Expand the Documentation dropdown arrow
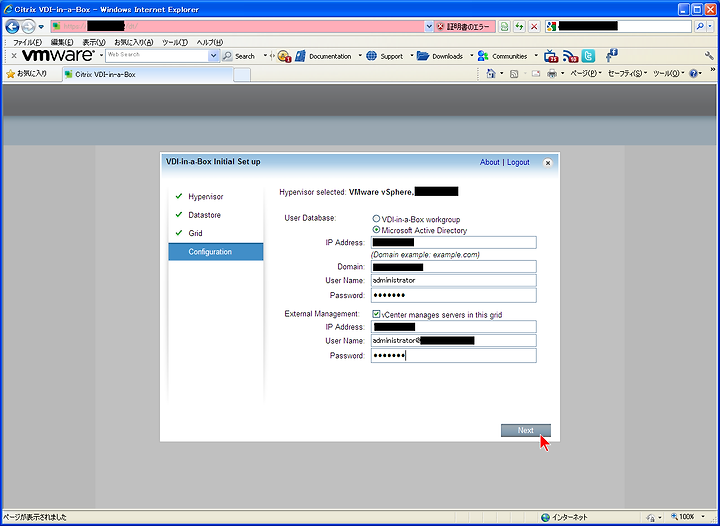This screenshot has height=526, width=720. tap(360, 56)
